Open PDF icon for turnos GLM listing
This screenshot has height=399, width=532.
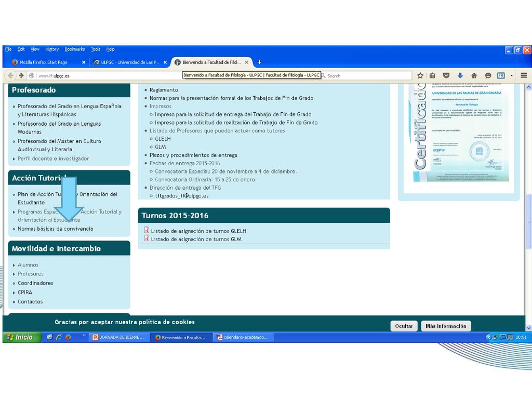pyautogui.click(x=147, y=238)
